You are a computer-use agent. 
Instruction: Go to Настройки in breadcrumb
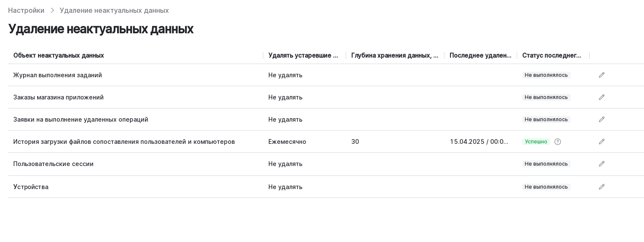26,10
